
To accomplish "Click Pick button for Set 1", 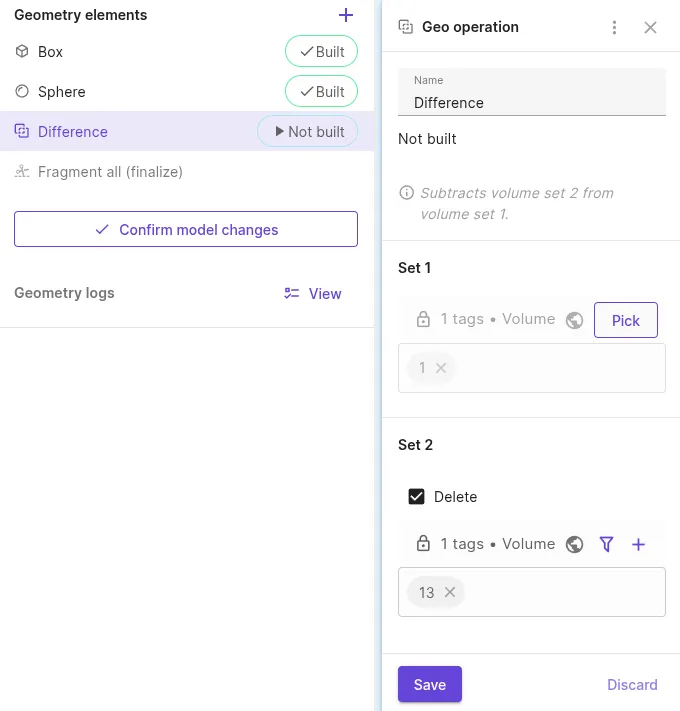I will (626, 320).
